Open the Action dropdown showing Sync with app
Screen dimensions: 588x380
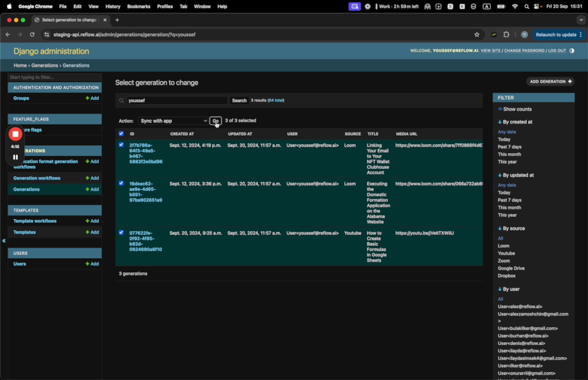point(173,121)
